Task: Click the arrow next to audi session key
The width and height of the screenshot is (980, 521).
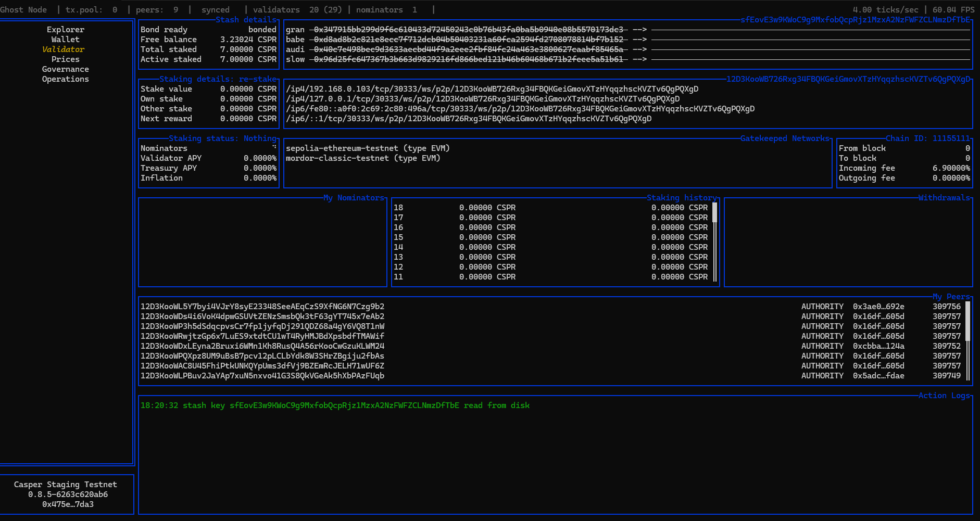Action: pyautogui.click(x=639, y=49)
